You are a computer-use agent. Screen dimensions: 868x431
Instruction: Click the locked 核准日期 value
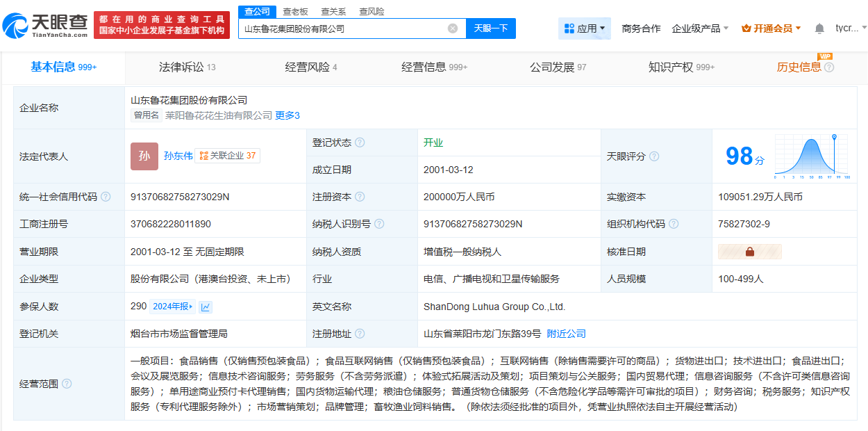(x=750, y=252)
